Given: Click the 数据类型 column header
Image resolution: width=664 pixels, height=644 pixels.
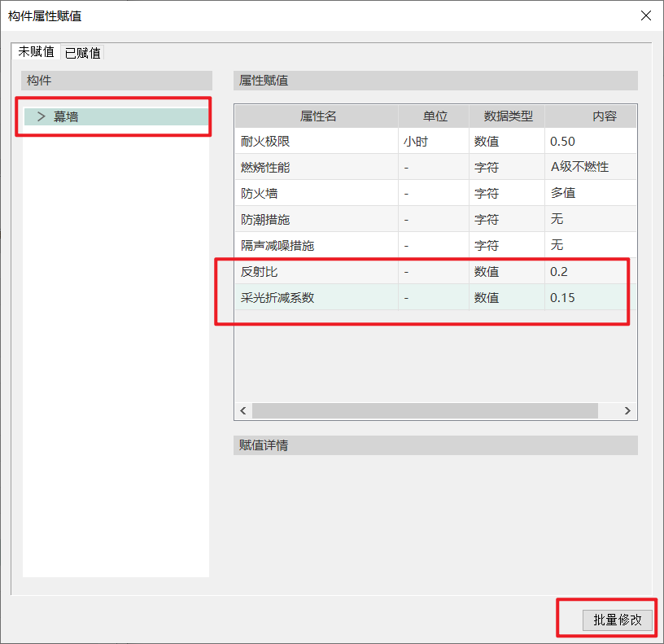Looking at the screenshot, I should coord(507,116).
